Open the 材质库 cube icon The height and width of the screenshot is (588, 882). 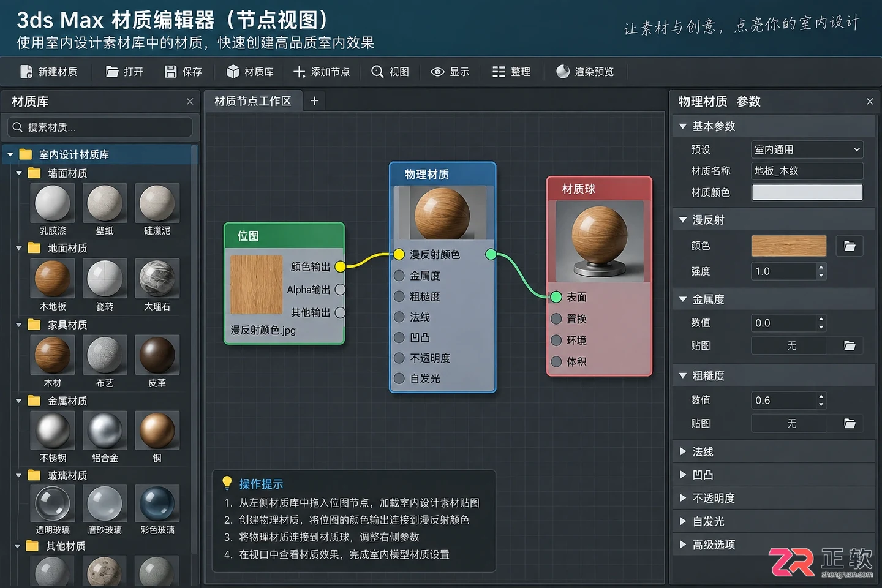coord(233,72)
